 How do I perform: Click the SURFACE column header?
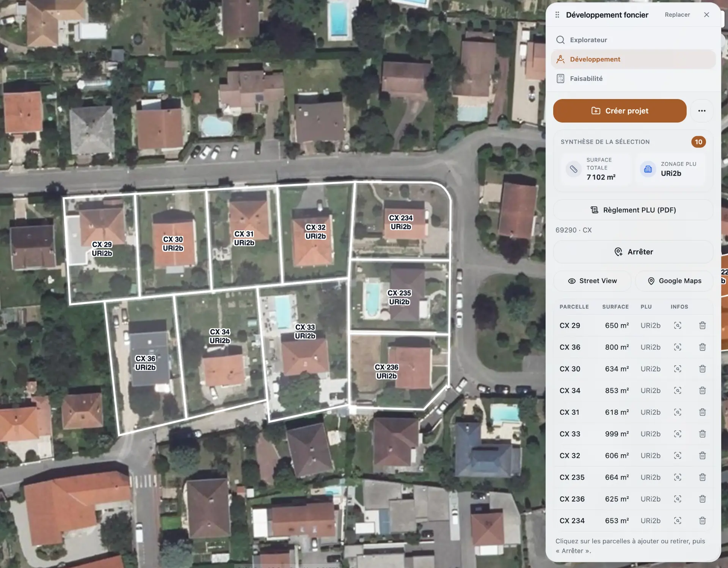coord(615,307)
